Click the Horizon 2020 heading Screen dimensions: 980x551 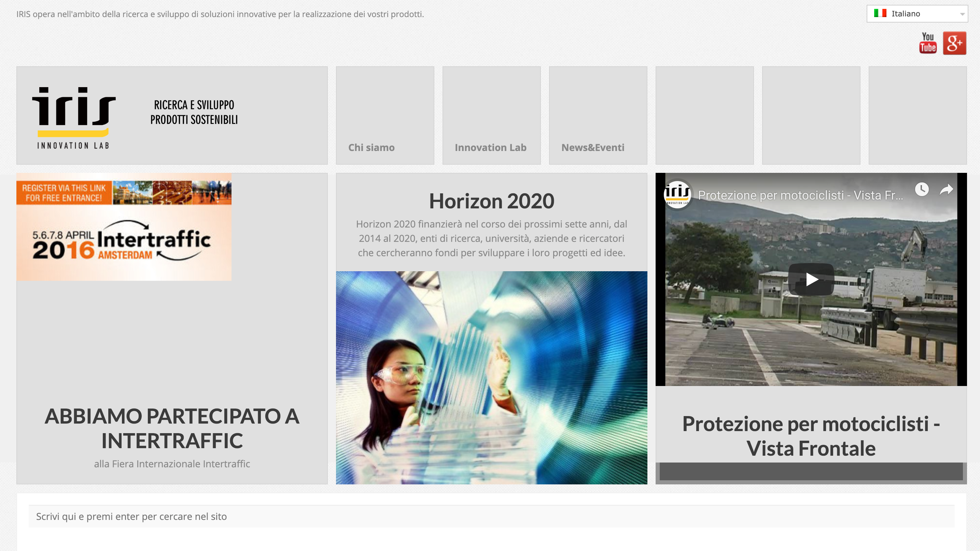491,201
